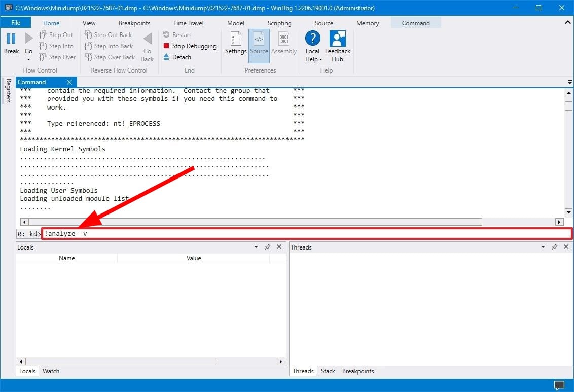This screenshot has height=392, width=574.
Task: Switch to the View ribbon tab
Action: click(89, 23)
